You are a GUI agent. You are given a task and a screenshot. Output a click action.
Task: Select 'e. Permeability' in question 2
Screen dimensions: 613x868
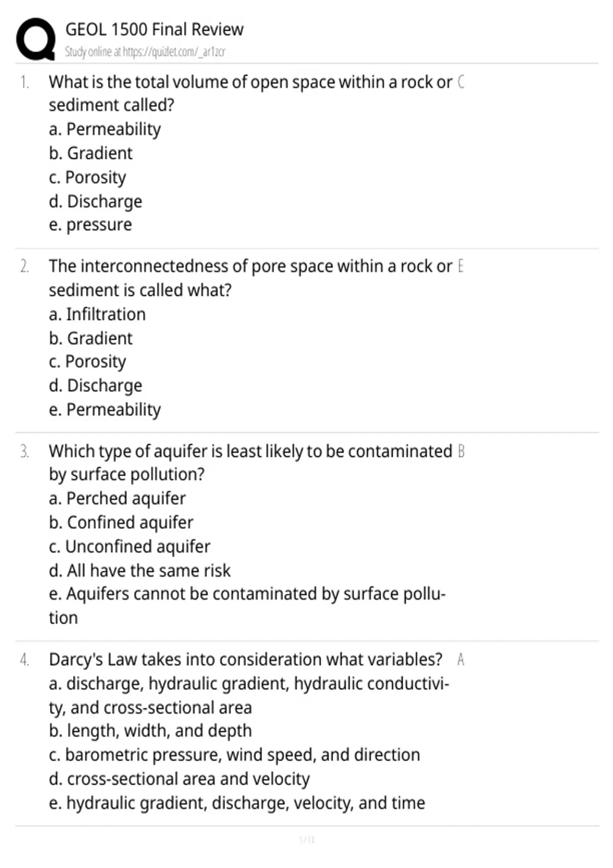(105, 409)
